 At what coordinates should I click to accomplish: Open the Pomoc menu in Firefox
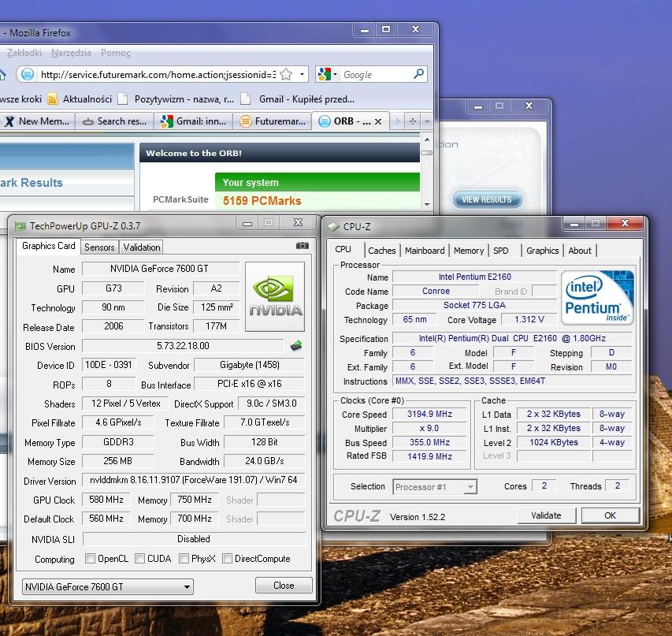click(x=116, y=52)
